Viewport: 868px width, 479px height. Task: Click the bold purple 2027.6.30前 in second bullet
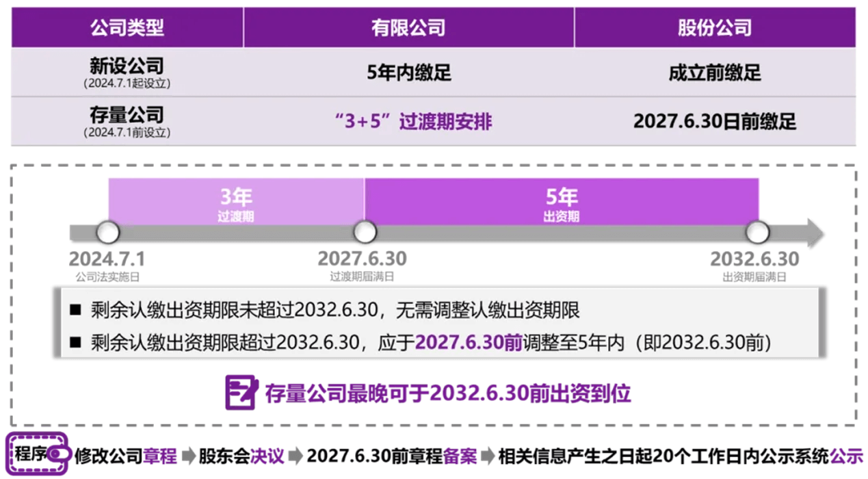(x=469, y=342)
